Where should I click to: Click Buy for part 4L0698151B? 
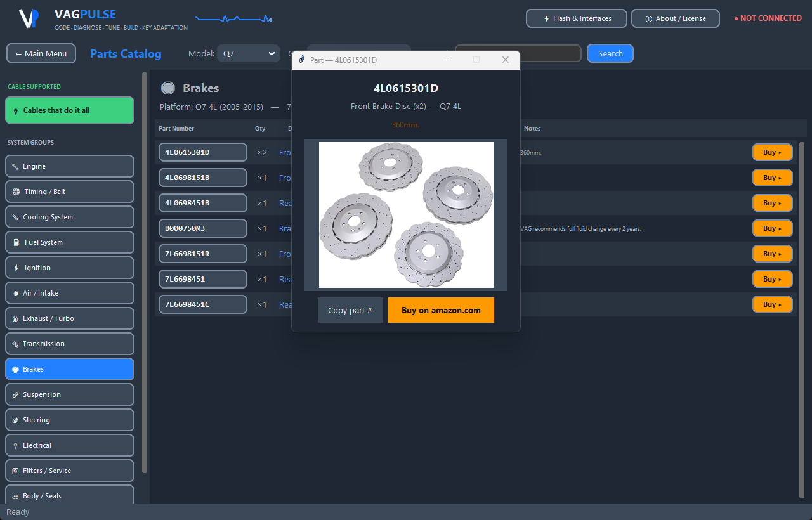pyautogui.click(x=773, y=178)
